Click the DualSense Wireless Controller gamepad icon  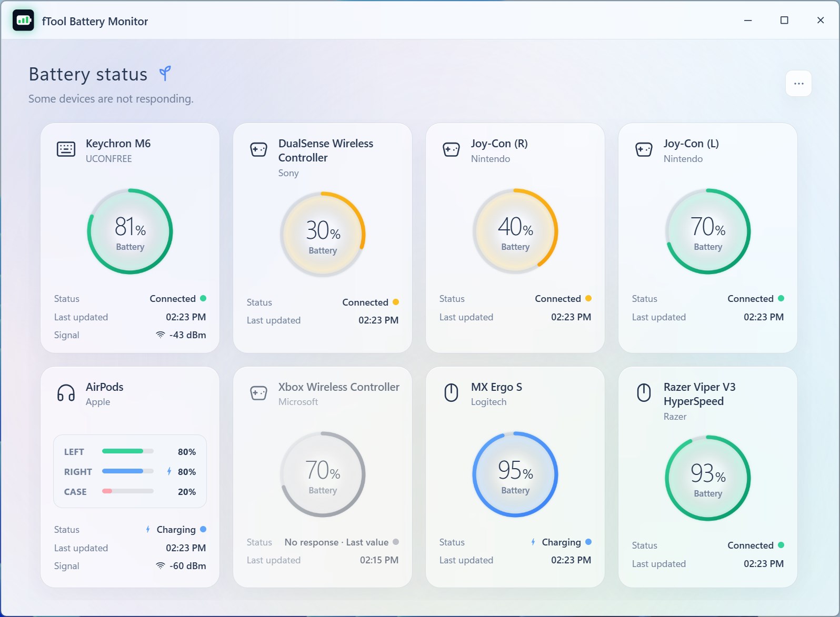pos(258,149)
